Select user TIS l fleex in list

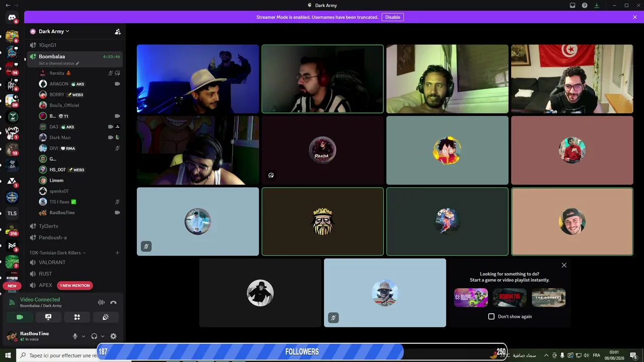[79, 202]
